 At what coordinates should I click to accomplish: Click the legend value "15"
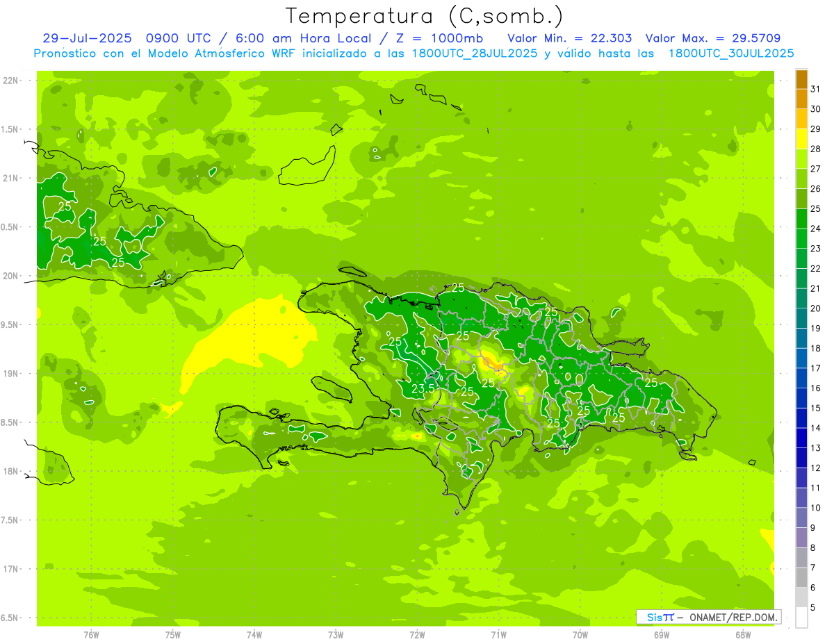pos(816,408)
